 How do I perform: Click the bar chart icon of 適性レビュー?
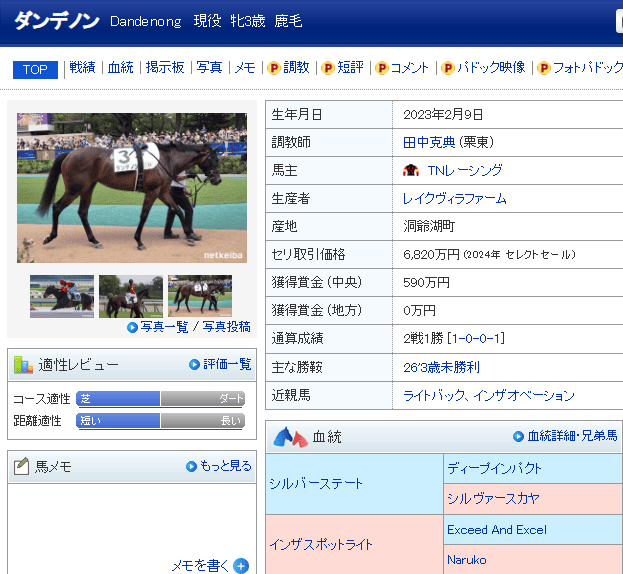tap(23, 365)
